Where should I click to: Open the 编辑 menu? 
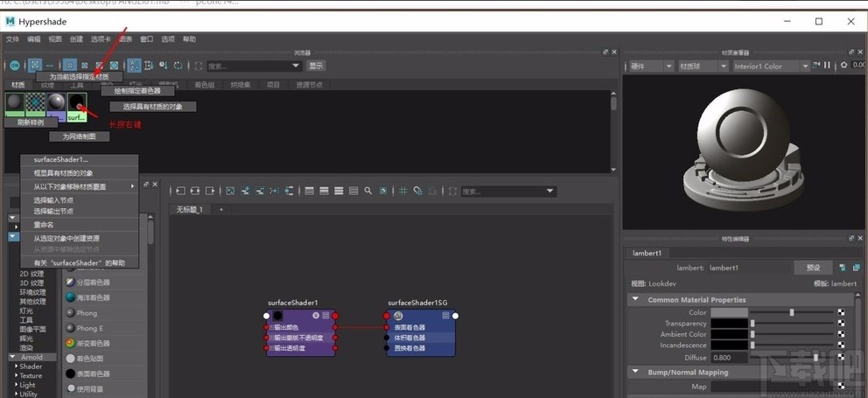tap(34, 39)
